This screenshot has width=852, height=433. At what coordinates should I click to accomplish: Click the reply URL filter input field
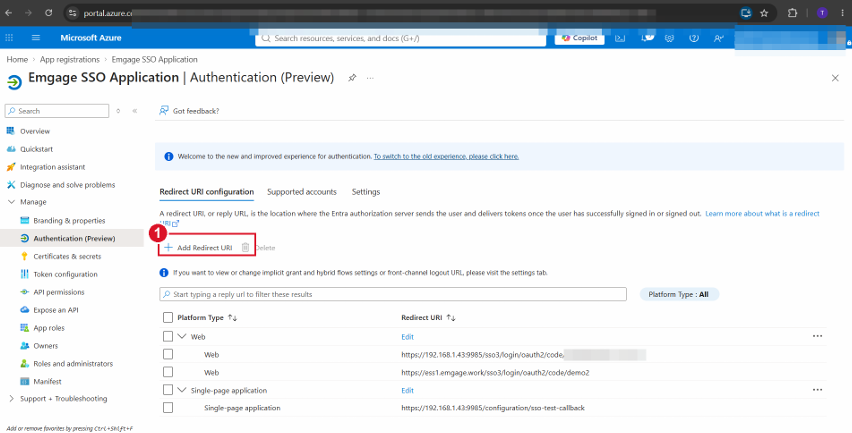pos(393,294)
